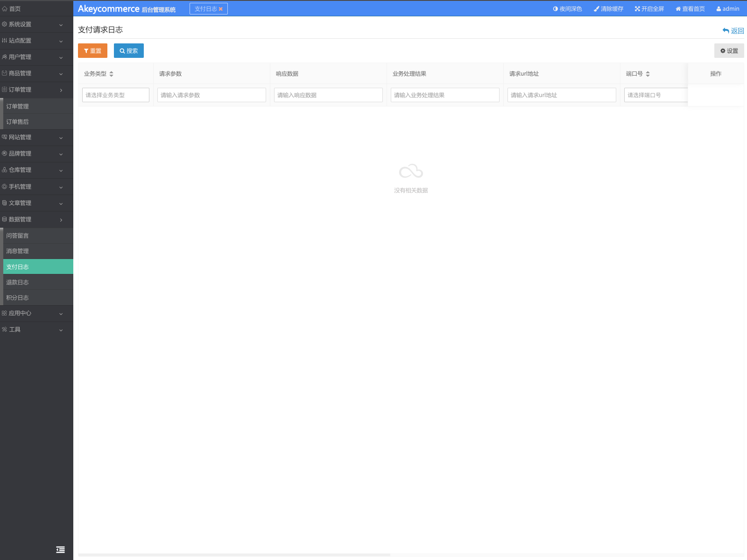Click the 设置 settings button
This screenshot has height=560, width=747.
click(729, 51)
